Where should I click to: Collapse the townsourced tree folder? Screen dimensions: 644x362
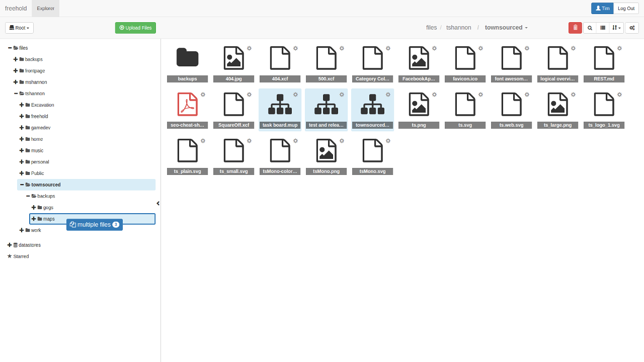(x=22, y=185)
